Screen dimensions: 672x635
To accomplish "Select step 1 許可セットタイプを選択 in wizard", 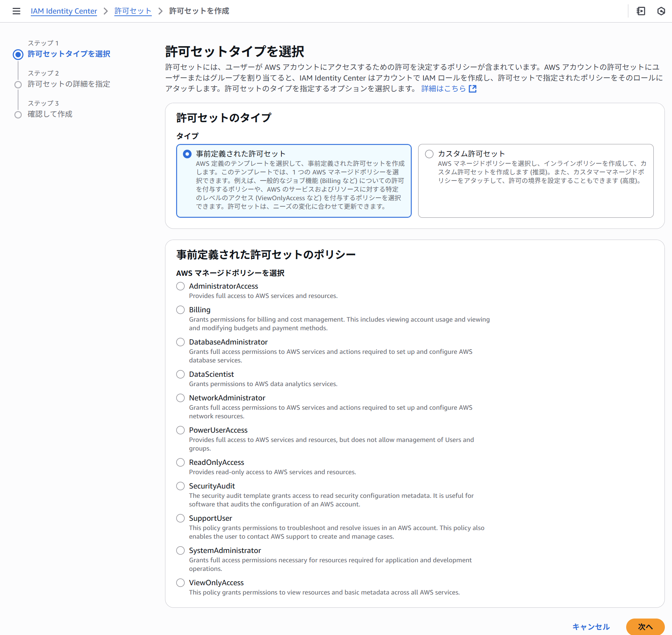I will [x=69, y=54].
